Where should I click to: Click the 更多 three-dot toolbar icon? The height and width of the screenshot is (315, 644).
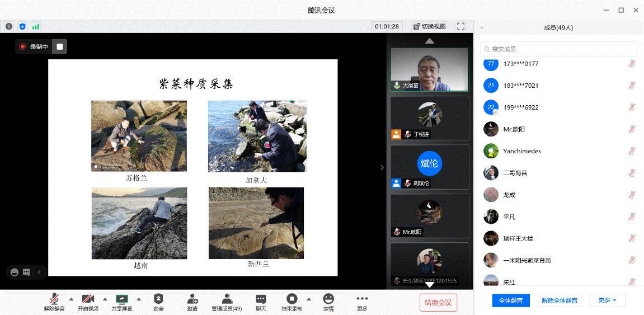pos(362,302)
